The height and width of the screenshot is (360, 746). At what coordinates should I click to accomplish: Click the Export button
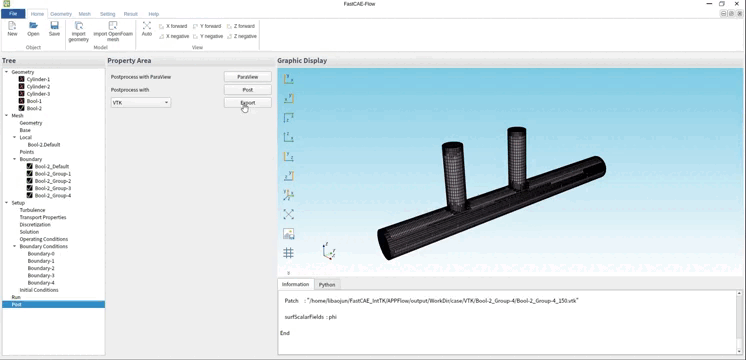[x=248, y=102]
